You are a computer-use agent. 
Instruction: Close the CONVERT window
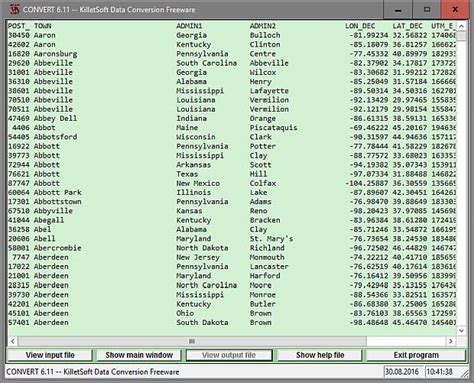pos(455,10)
